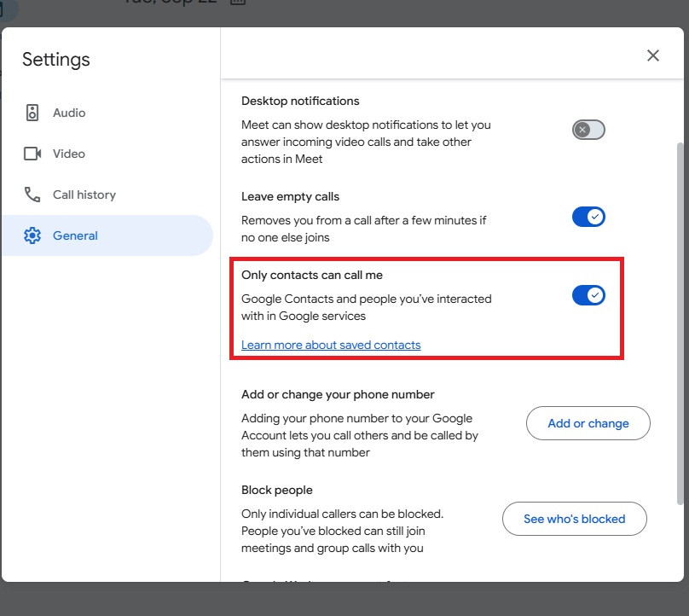
Task: Enable Desktop notifications toggle
Action: click(588, 130)
